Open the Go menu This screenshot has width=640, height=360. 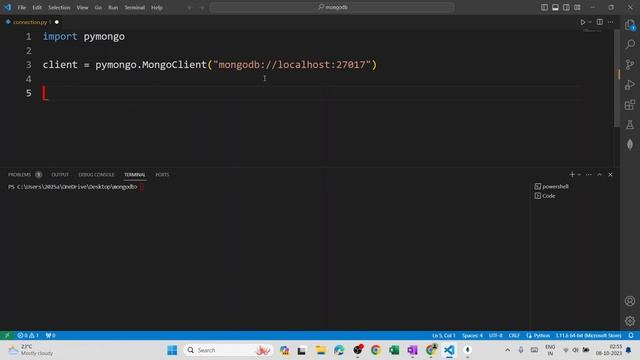pyautogui.click(x=98, y=7)
